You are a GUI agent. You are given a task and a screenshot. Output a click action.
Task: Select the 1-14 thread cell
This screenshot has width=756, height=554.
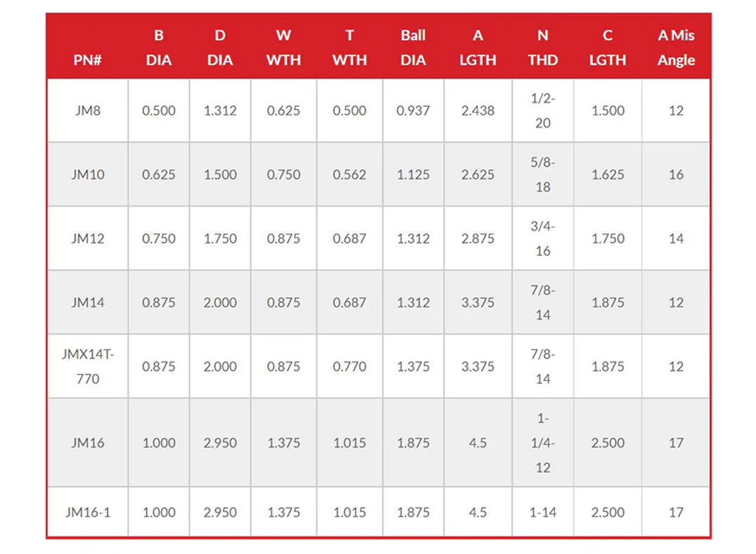coord(543,512)
